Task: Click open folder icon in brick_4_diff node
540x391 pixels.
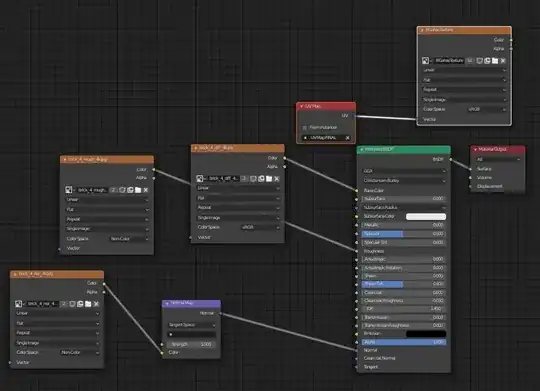Action: [x=269, y=178]
